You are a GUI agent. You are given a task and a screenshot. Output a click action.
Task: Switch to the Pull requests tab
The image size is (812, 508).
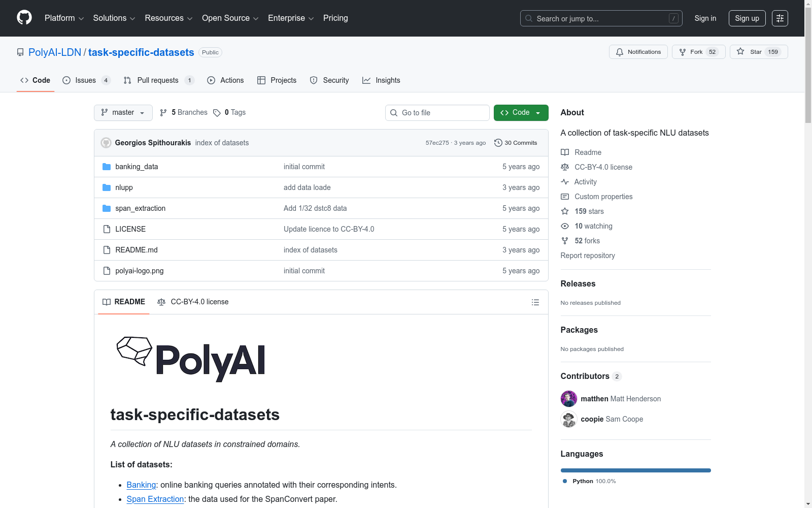tap(159, 80)
